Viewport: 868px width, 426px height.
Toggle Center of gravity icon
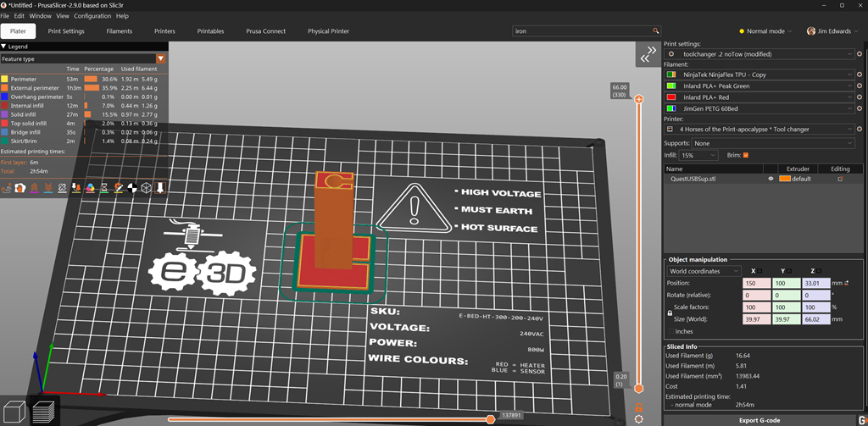[132, 188]
